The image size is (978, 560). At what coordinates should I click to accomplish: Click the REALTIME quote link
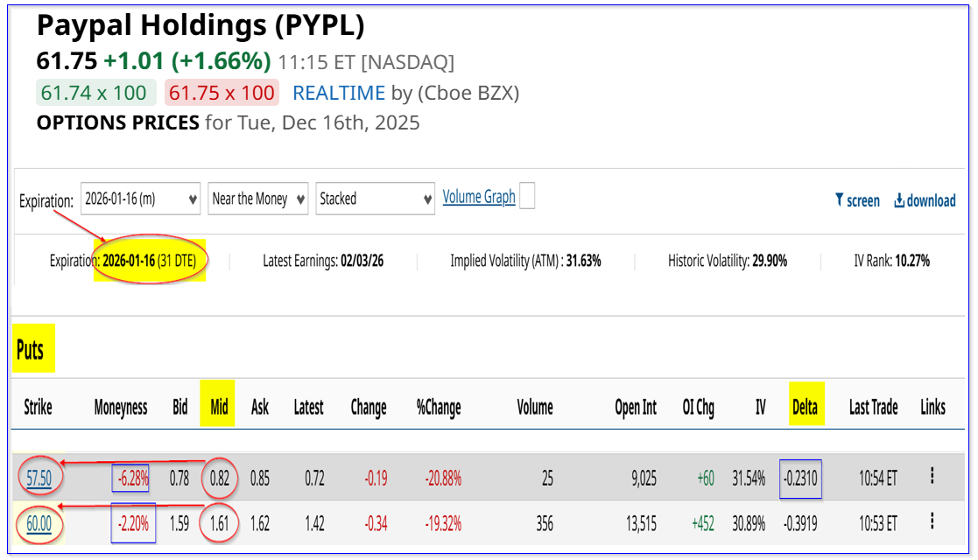click(x=339, y=93)
